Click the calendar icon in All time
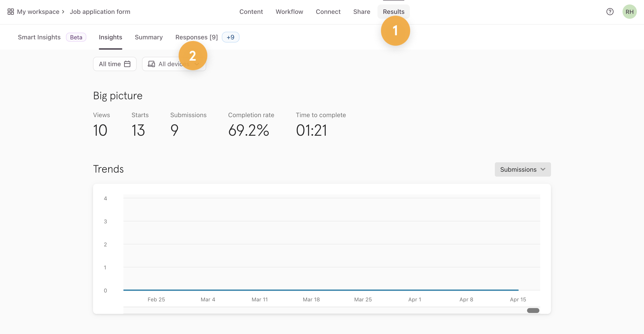The height and width of the screenshot is (334, 644). pyautogui.click(x=127, y=64)
